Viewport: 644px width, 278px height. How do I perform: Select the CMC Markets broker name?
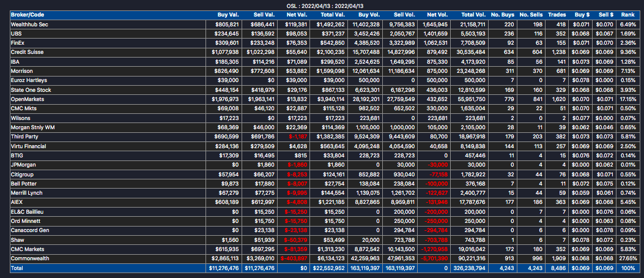click(28, 249)
